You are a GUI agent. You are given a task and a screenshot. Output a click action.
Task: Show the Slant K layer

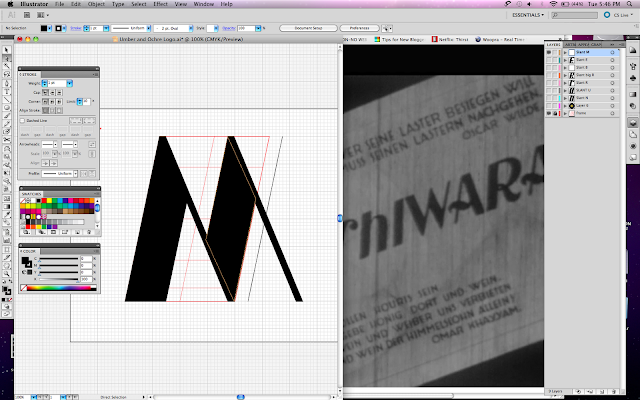point(549,83)
